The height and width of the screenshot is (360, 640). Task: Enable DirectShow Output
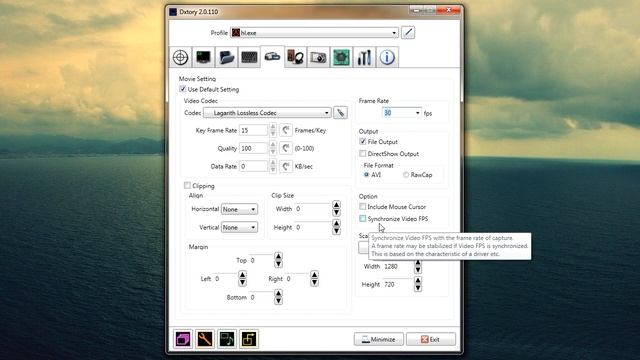362,153
